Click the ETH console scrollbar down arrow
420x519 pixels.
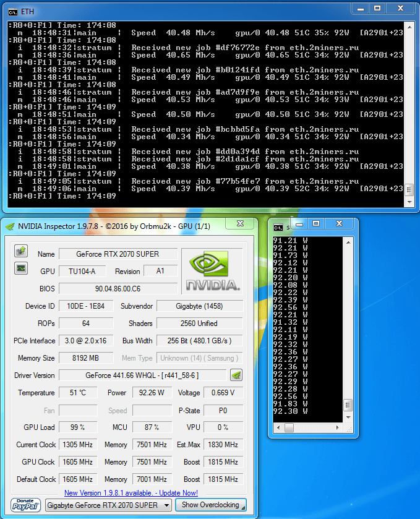point(408,202)
